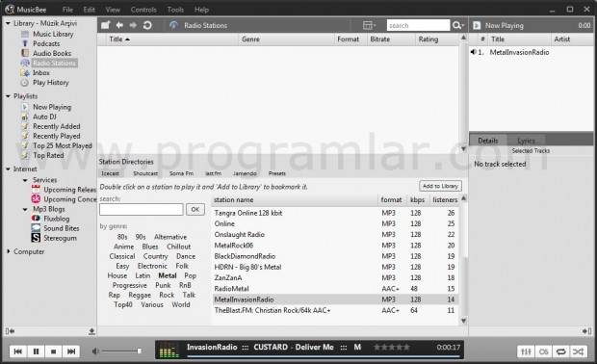Click the OK search button
The image size is (597, 364).
pyautogui.click(x=195, y=209)
